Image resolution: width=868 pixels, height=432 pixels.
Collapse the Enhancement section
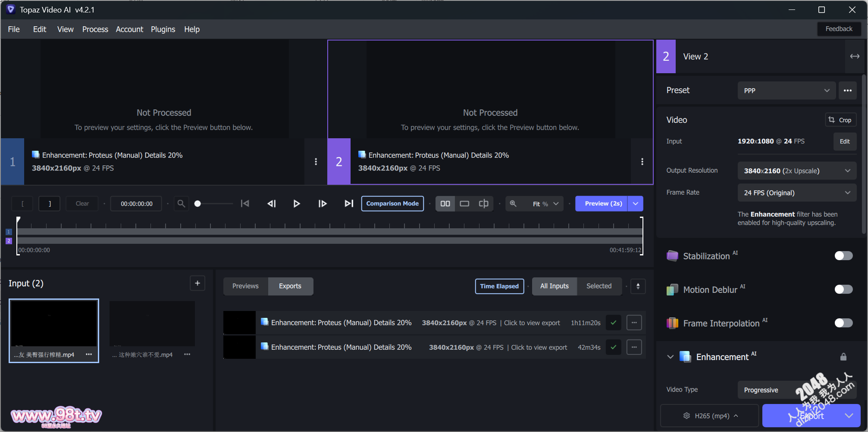(x=670, y=357)
